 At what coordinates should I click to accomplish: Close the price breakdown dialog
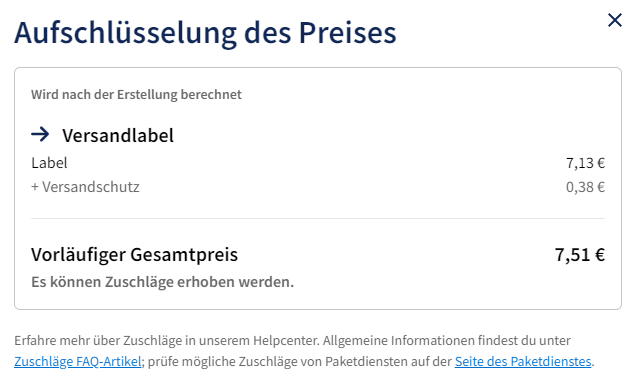(615, 20)
